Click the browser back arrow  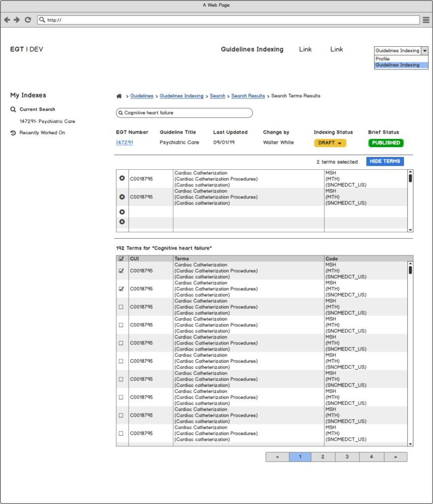pyautogui.click(x=7, y=20)
